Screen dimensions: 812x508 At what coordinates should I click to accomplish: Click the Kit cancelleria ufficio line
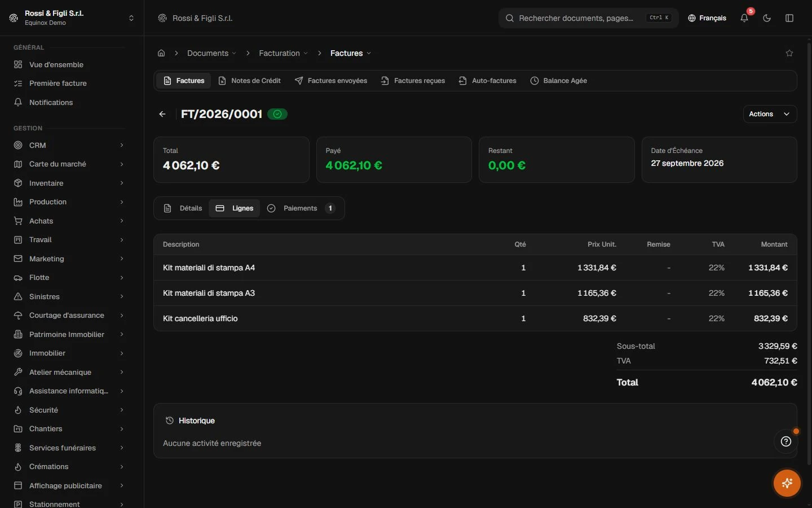click(x=475, y=318)
